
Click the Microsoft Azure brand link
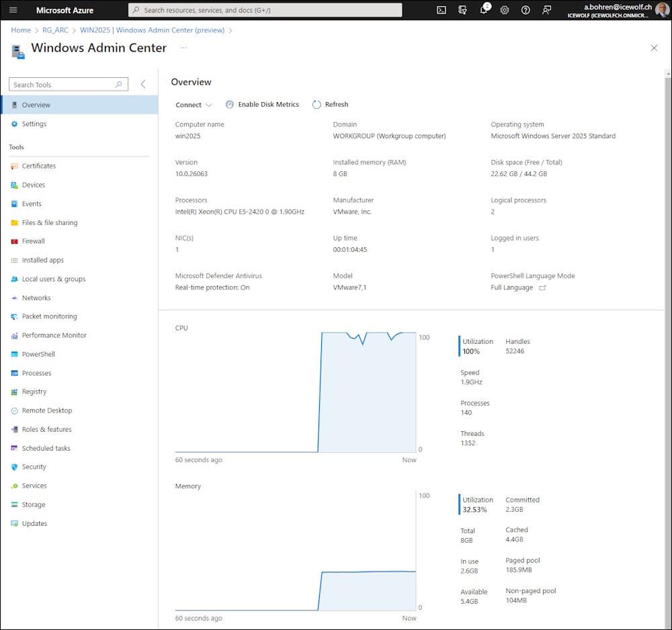[65, 10]
